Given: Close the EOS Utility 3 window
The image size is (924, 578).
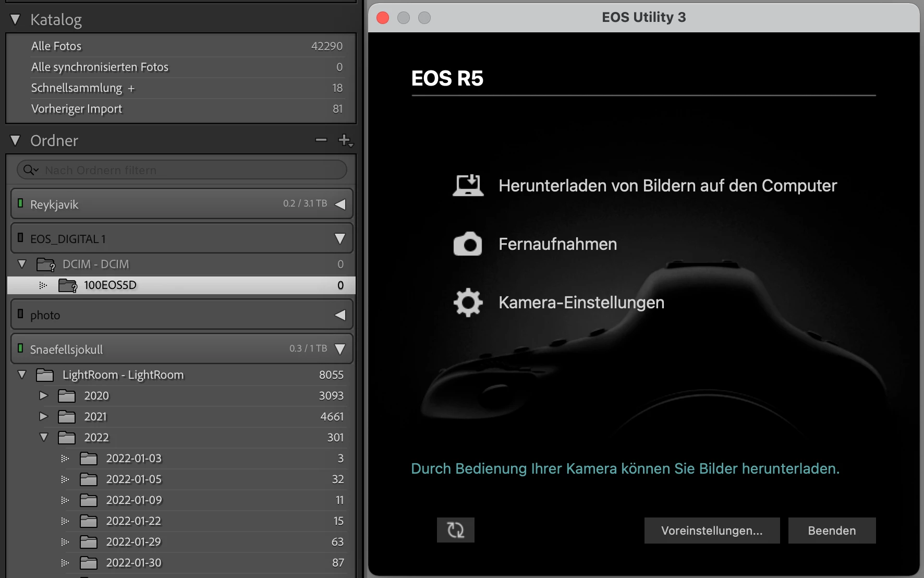Looking at the screenshot, I should tap(383, 18).
